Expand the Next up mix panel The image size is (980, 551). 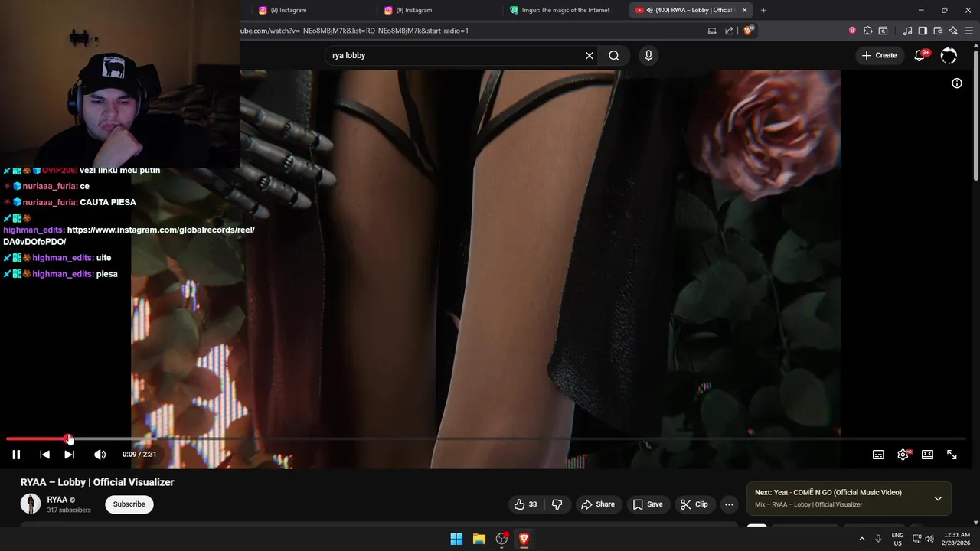coord(938,499)
